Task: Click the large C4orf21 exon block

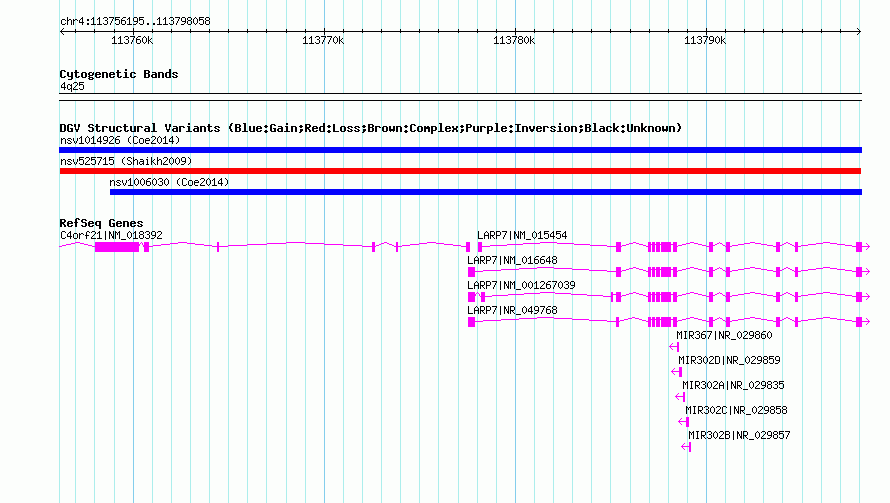Action: [117, 246]
